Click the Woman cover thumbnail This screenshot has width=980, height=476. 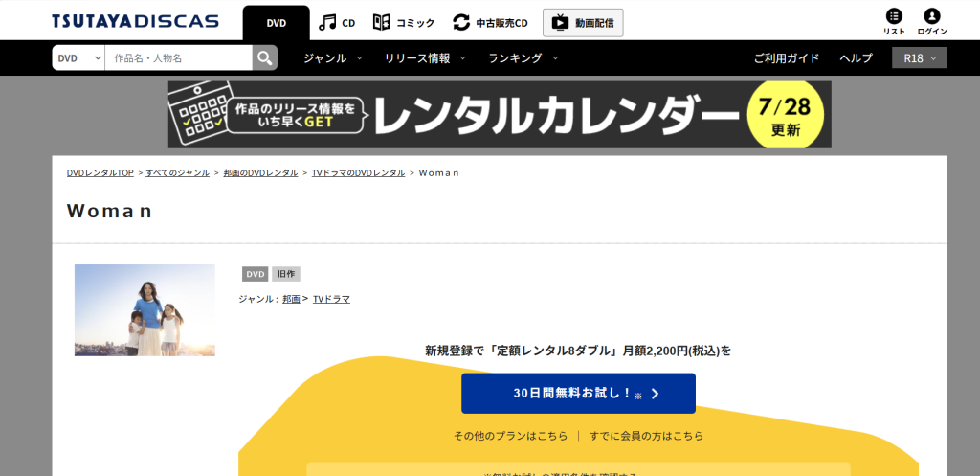tap(145, 310)
